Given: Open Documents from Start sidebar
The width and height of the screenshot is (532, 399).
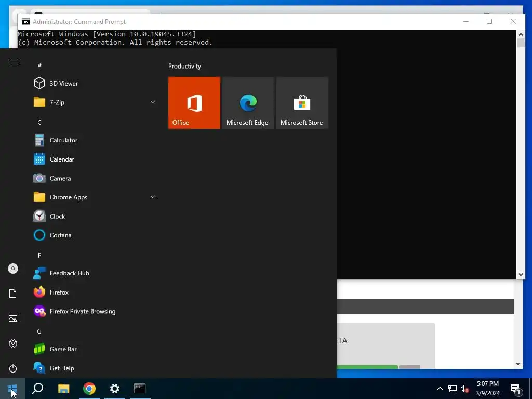Looking at the screenshot, I should [13, 294].
